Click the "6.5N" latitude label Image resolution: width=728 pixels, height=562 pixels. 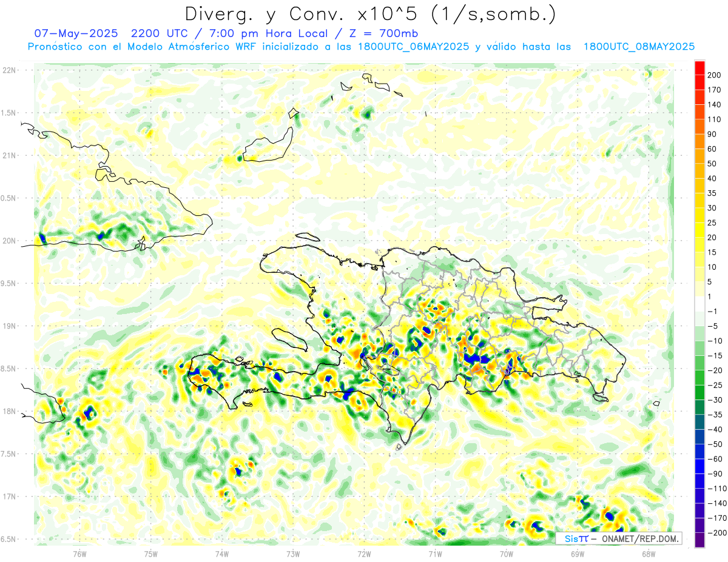9,540
